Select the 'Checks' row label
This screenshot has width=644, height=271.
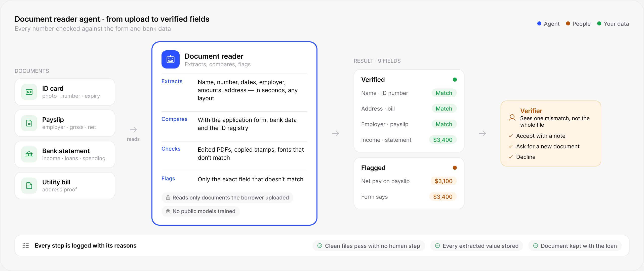(x=171, y=149)
